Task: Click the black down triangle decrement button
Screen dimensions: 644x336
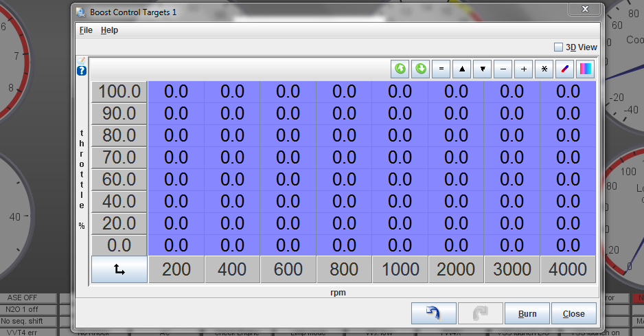Action: (x=483, y=69)
